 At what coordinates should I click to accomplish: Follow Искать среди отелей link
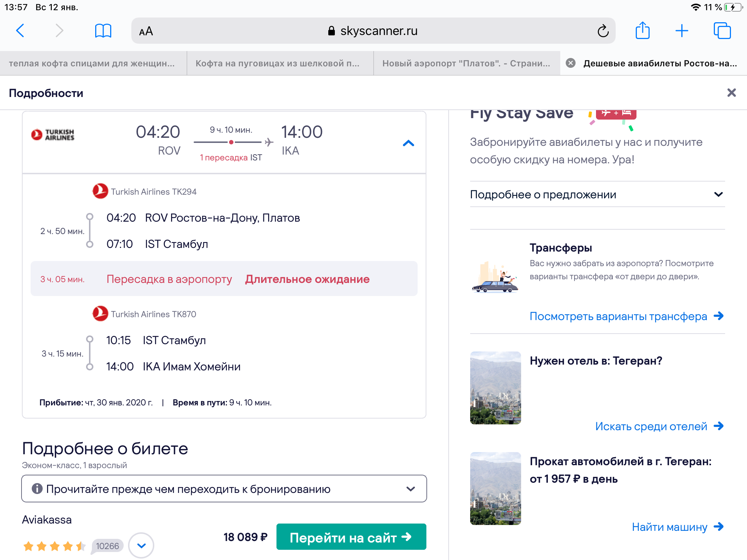(659, 426)
